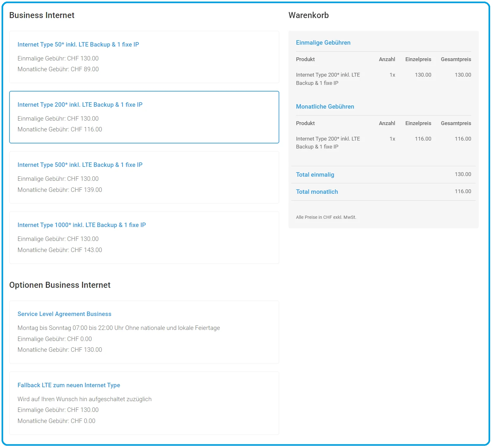Click the 'Total monatlich' label

tap(317, 192)
